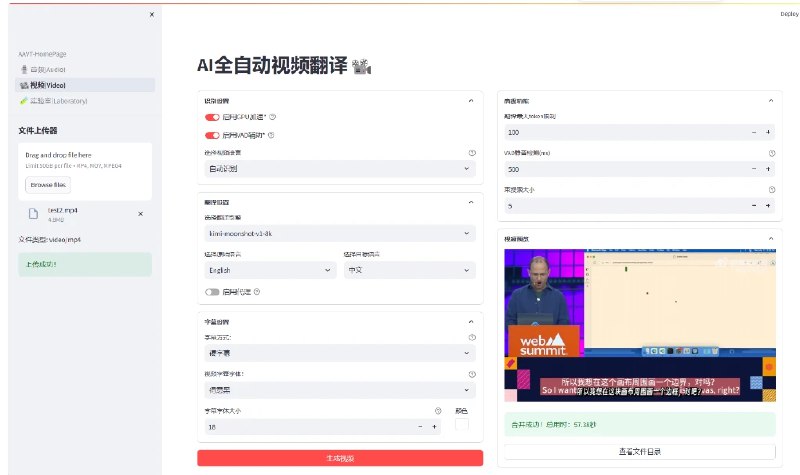
Task: Collapse the advanced settings panel at top right
Action: tap(771, 101)
